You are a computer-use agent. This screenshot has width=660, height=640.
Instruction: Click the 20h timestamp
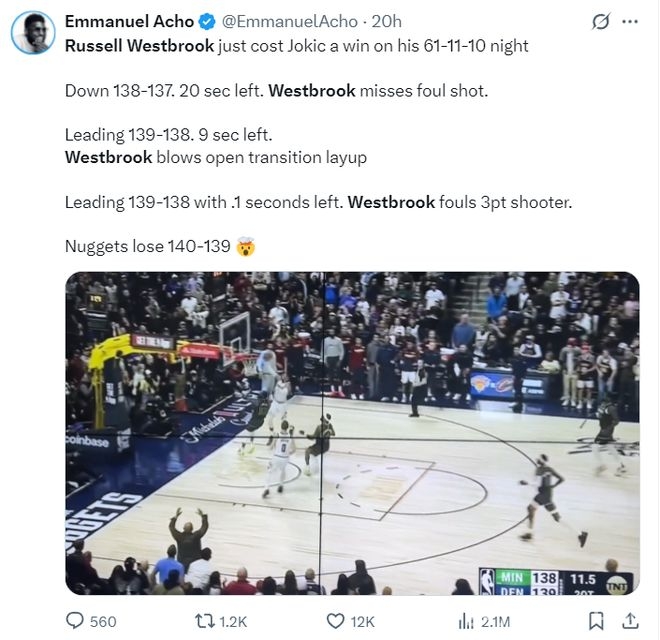386,21
